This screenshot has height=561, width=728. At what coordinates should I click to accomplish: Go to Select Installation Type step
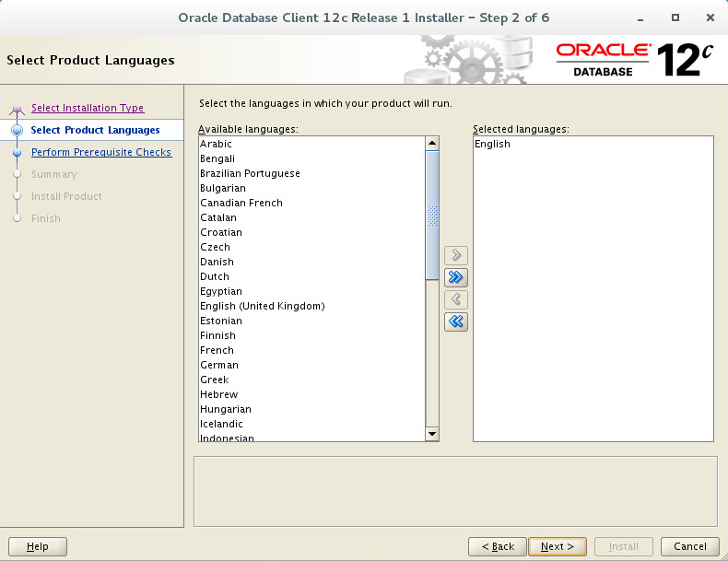tap(88, 108)
